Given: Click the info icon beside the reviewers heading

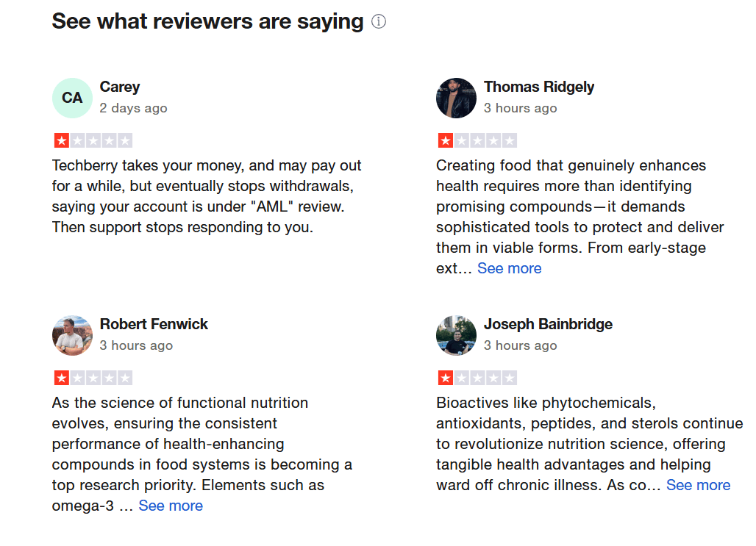Looking at the screenshot, I should click(x=379, y=22).
